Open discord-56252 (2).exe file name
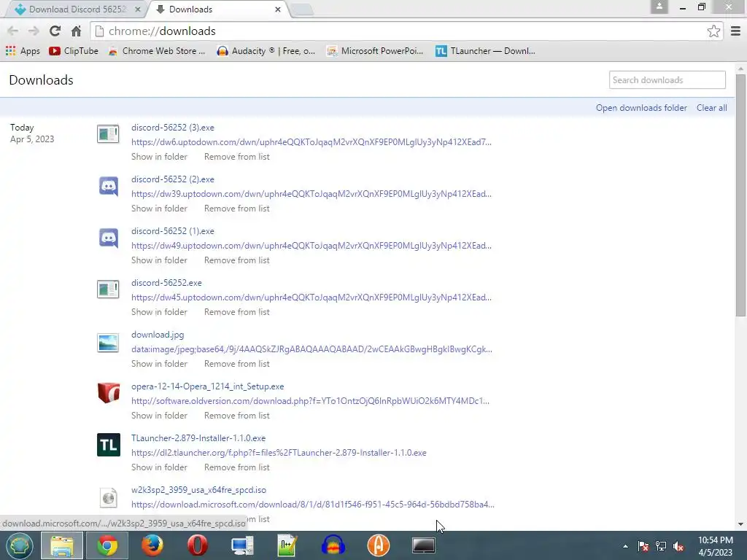 (172, 179)
